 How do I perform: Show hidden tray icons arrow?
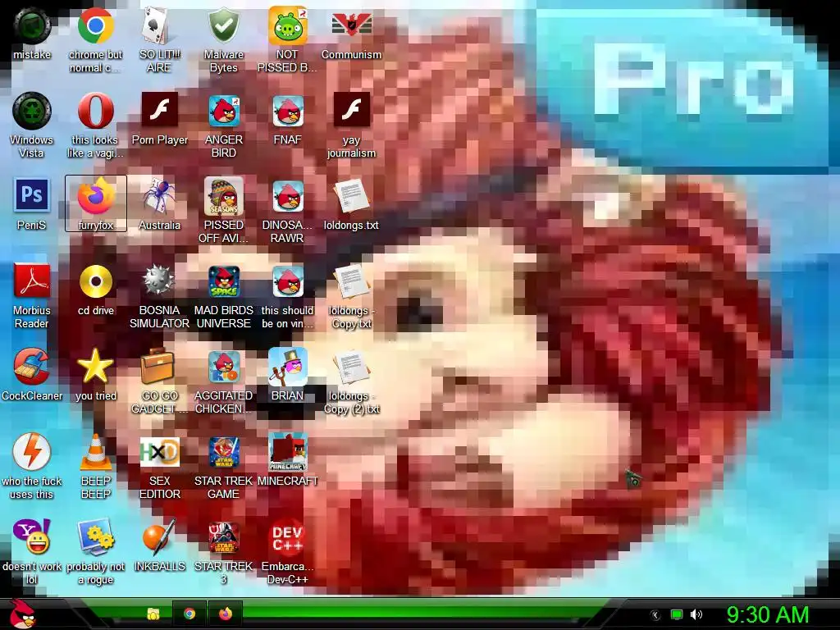click(x=655, y=615)
